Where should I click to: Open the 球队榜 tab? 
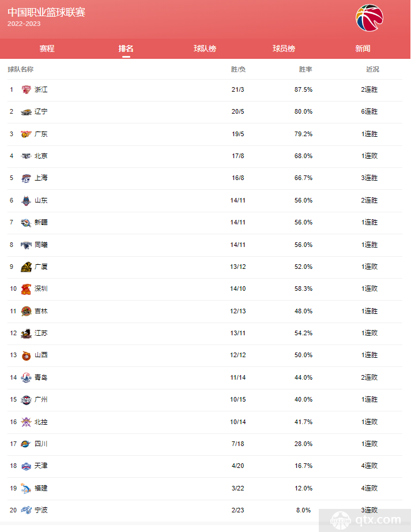[205, 48]
